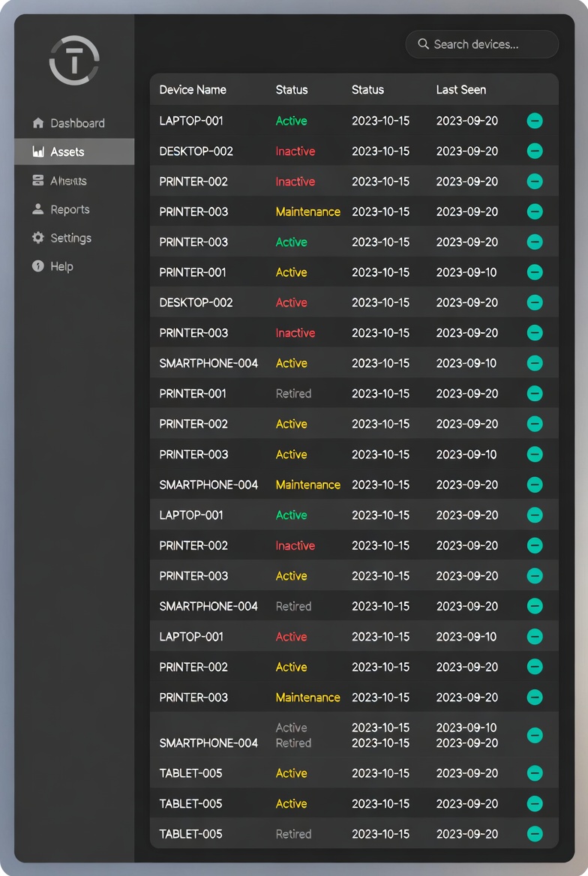
Task: Click the circular T logo in sidebar
Action: click(73, 61)
